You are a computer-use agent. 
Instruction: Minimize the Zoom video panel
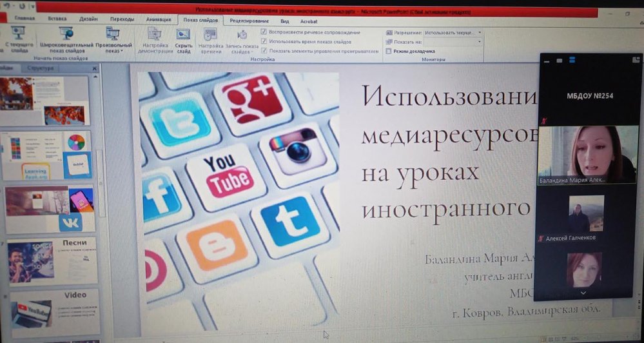(546, 61)
